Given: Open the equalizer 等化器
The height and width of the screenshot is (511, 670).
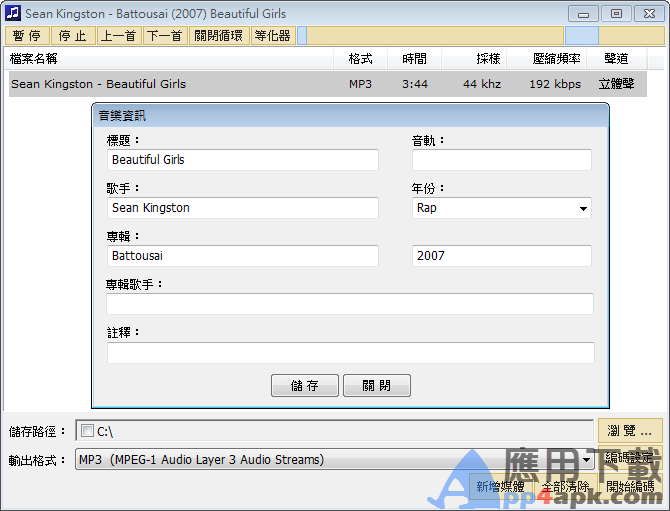Looking at the screenshot, I should [x=273, y=35].
